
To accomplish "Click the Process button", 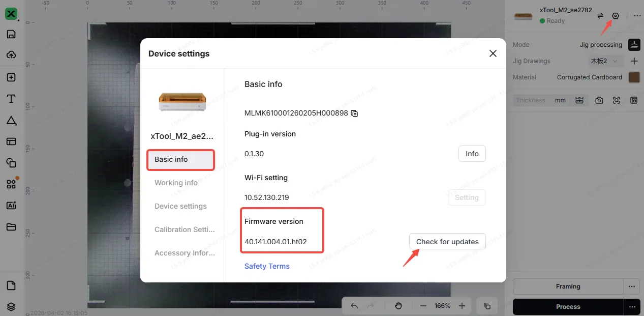I will tap(568, 307).
